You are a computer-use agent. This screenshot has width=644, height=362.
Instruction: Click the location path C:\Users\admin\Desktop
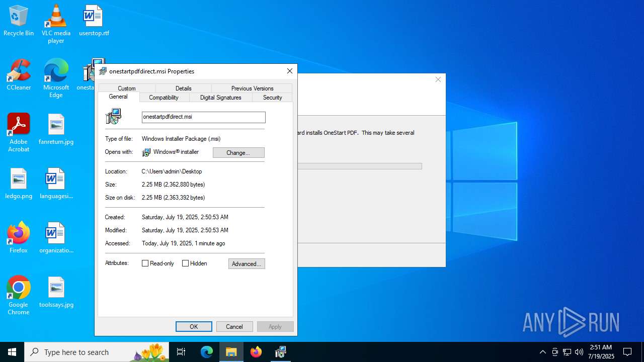pyautogui.click(x=172, y=171)
